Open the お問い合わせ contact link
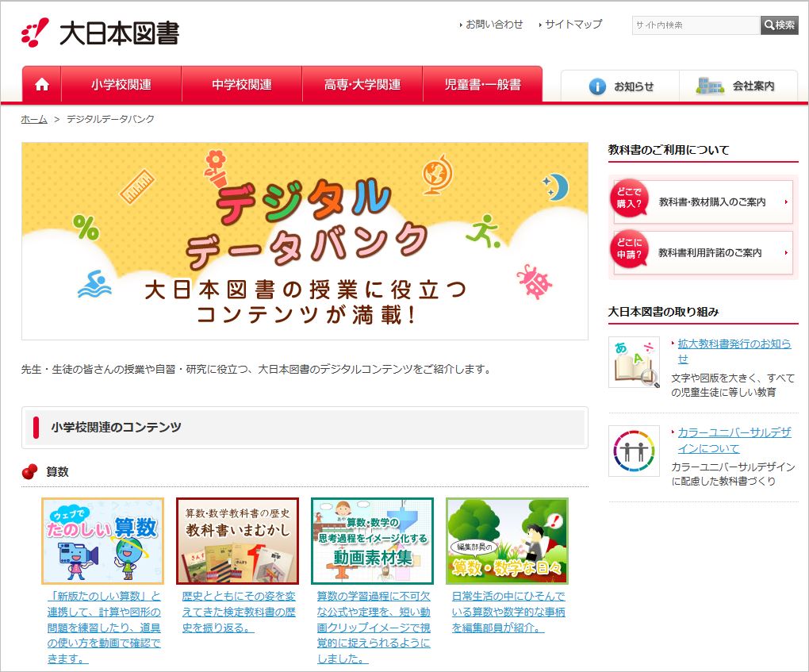The image size is (809, 672). click(493, 25)
